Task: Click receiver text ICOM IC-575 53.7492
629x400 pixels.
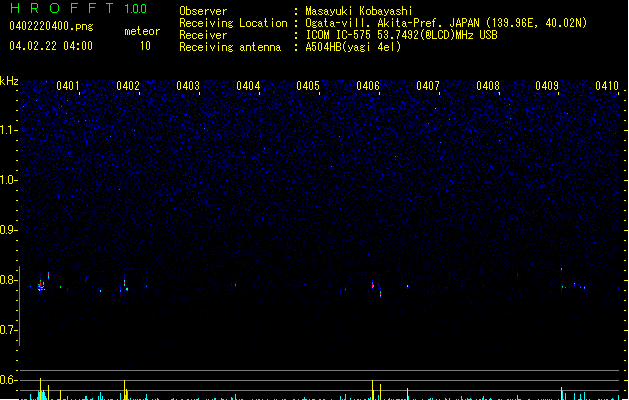Action: (402, 35)
